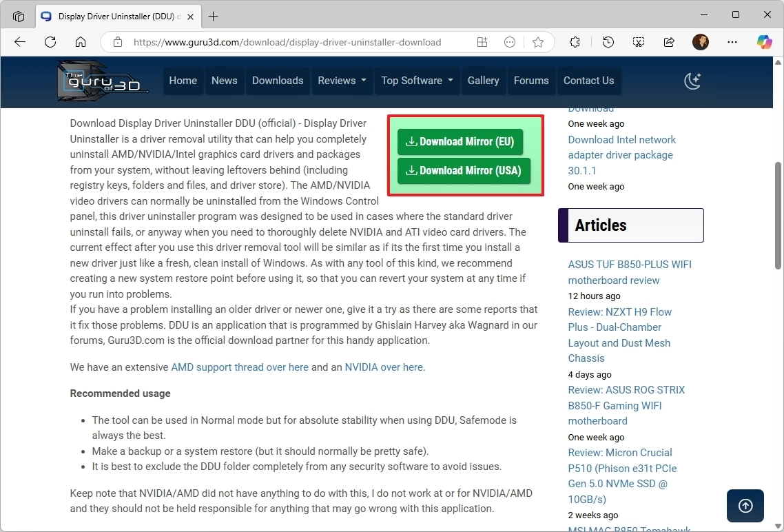This screenshot has width=784, height=532.
Task: Click the browser Back arrow
Action: point(20,42)
